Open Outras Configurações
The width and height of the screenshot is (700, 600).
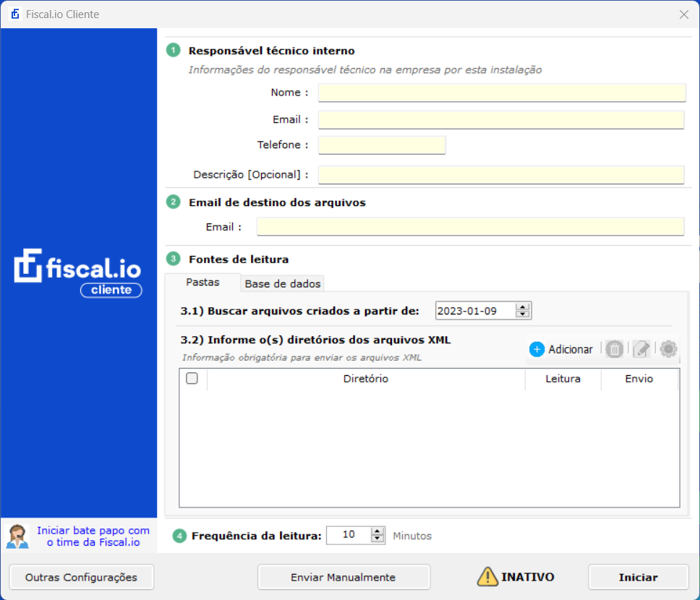pos(81,578)
